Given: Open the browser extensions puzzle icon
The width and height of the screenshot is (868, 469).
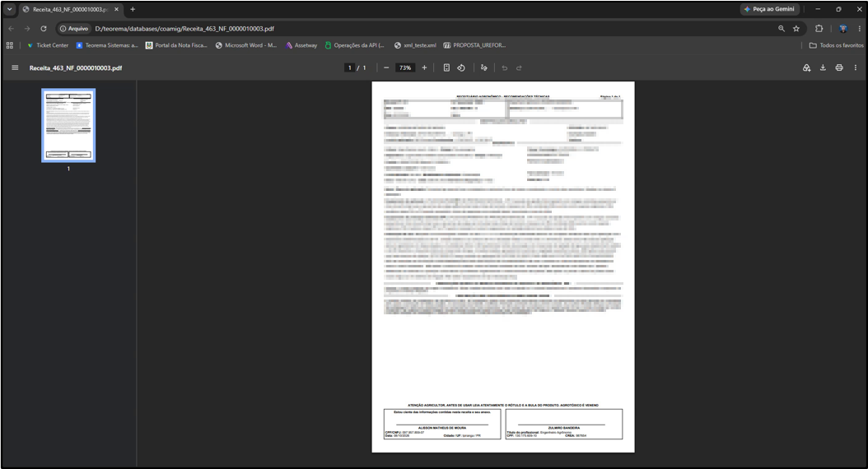Looking at the screenshot, I should [x=819, y=29].
